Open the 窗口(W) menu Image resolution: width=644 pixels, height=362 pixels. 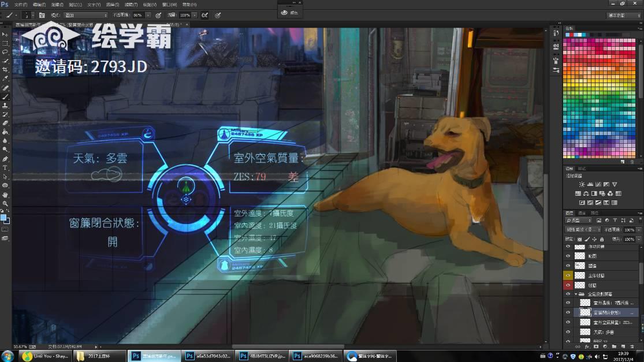coord(169,5)
